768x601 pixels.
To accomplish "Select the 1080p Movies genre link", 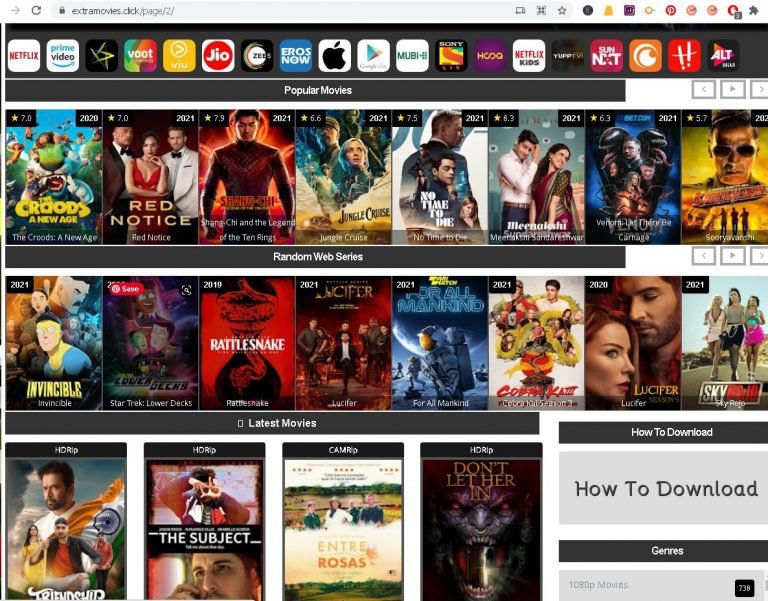I will click(598, 584).
